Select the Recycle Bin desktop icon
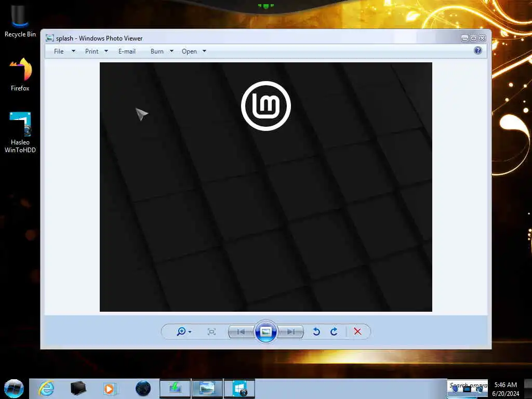 coord(20,21)
